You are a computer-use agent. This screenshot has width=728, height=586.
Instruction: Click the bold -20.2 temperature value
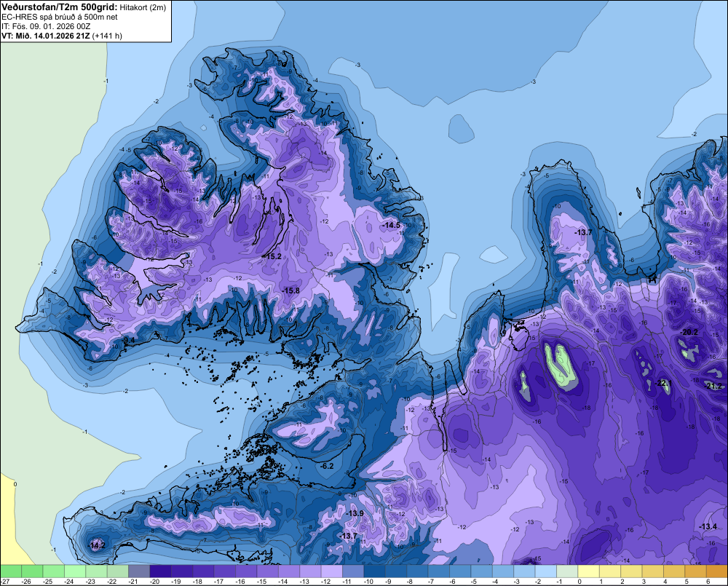(x=689, y=332)
